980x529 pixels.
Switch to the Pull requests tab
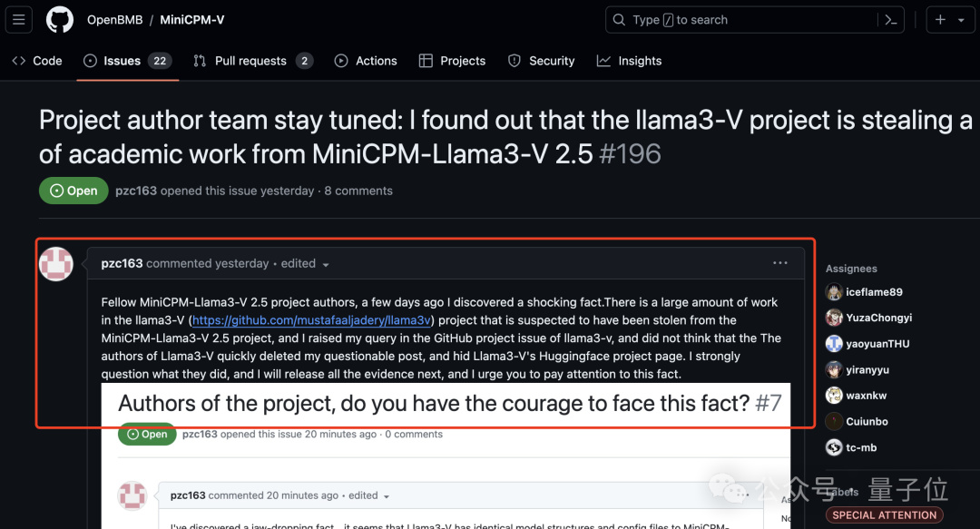click(x=251, y=61)
